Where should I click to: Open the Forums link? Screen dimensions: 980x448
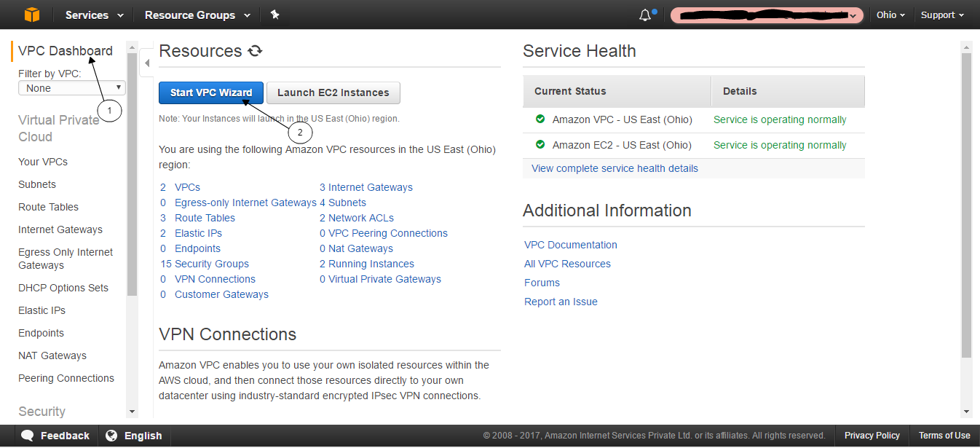(542, 283)
